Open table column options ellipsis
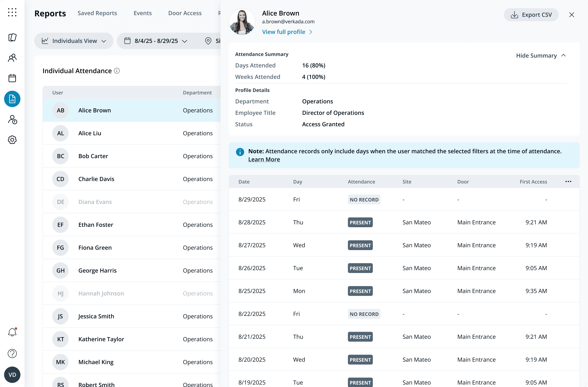 [568, 181]
